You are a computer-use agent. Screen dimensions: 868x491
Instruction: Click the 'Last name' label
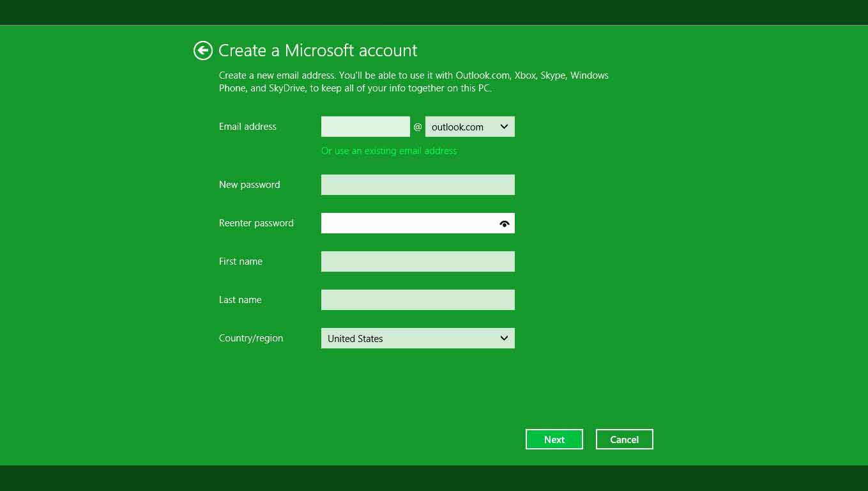[x=240, y=300]
